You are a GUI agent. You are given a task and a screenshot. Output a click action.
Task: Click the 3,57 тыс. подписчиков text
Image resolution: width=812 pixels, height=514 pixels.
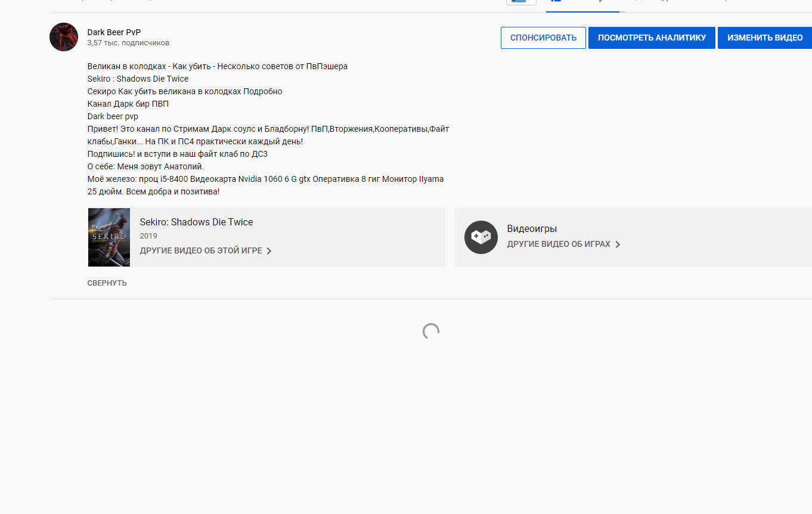pos(128,43)
